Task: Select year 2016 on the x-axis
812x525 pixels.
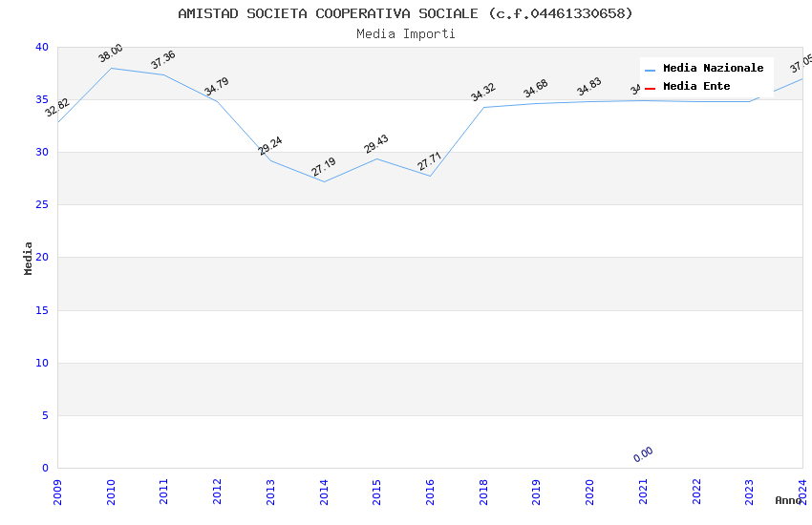Action: pyautogui.click(x=430, y=489)
